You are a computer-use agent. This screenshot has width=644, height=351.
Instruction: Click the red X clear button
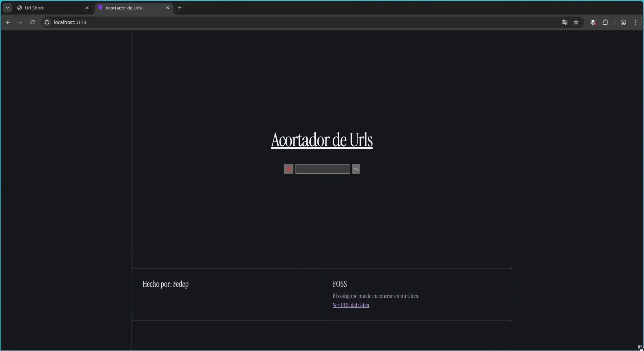tap(288, 169)
